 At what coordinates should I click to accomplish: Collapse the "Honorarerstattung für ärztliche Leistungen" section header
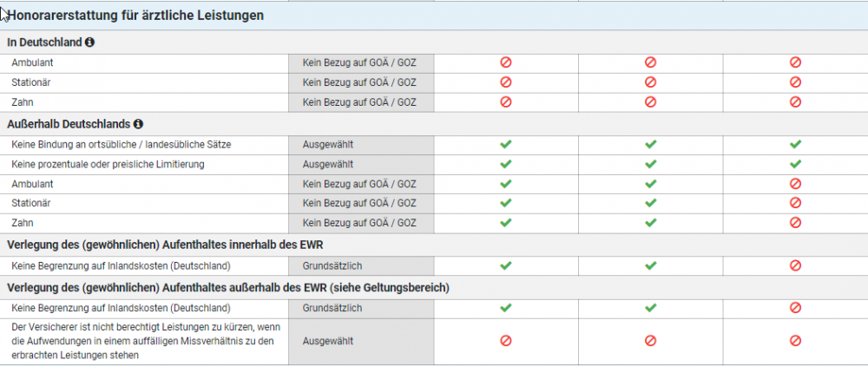135,15
